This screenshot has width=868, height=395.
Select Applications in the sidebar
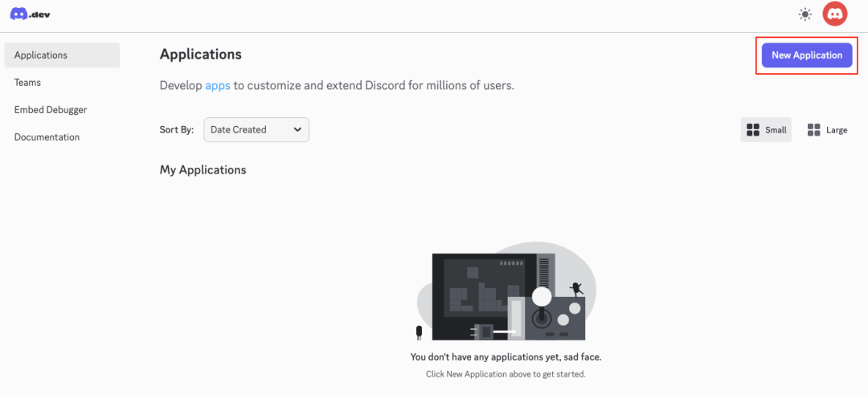(x=62, y=55)
